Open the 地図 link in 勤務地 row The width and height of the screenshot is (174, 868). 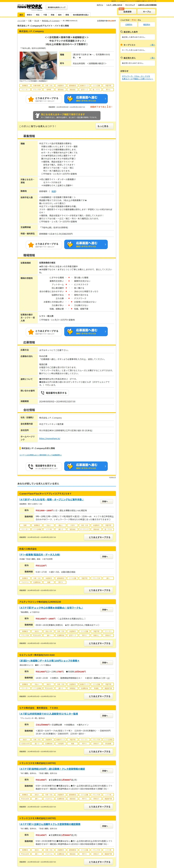click(x=54, y=191)
